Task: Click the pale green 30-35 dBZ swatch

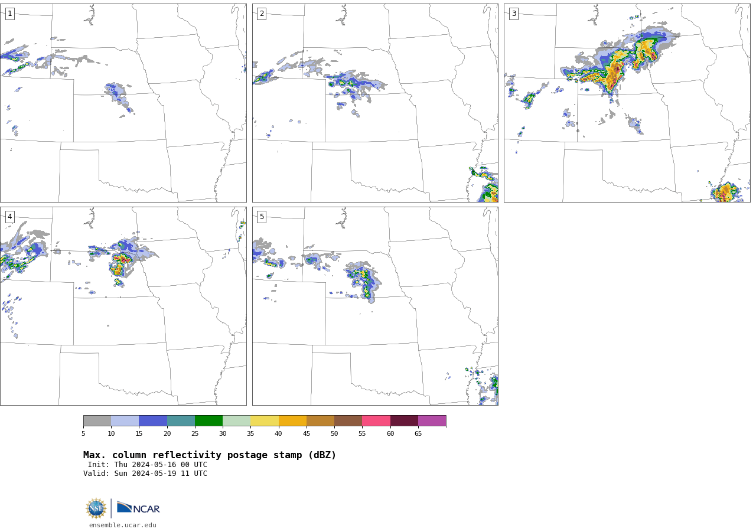Action: pos(236,420)
